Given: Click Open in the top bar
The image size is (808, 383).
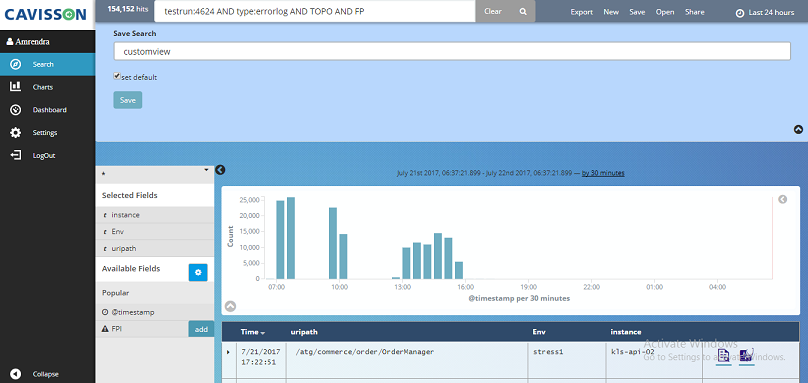Looking at the screenshot, I should (665, 12).
